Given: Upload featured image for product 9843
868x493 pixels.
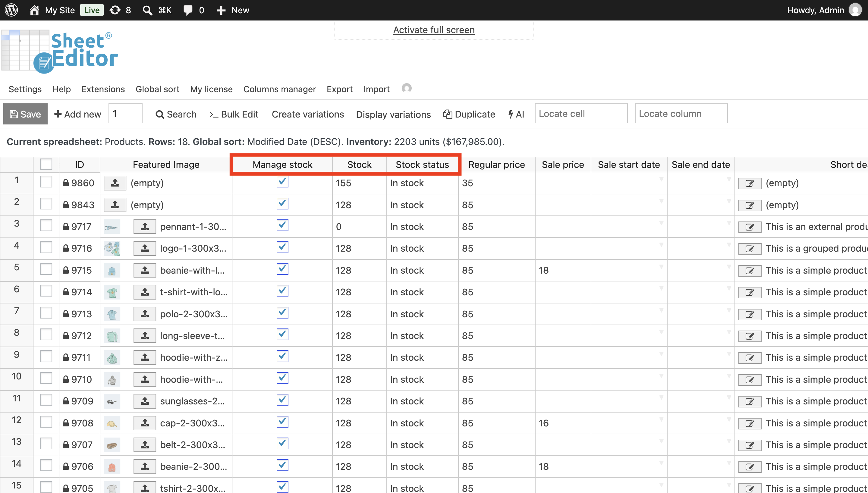Looking at the screenshot, I should pyautogui.click(x=115, y=205).
